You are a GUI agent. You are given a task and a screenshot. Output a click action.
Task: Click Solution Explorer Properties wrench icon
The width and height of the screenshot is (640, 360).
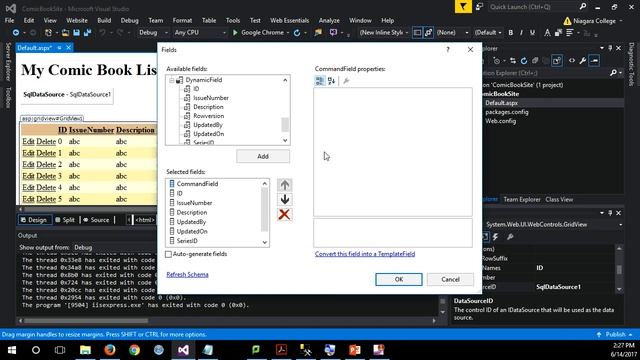(x=583, y=61)
